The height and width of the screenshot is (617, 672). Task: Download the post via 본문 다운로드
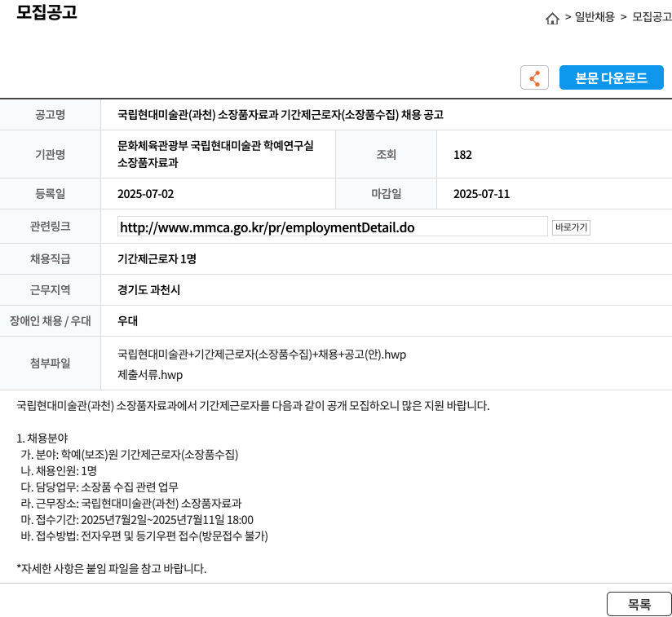pyautogui.click(x=611, y=77)
